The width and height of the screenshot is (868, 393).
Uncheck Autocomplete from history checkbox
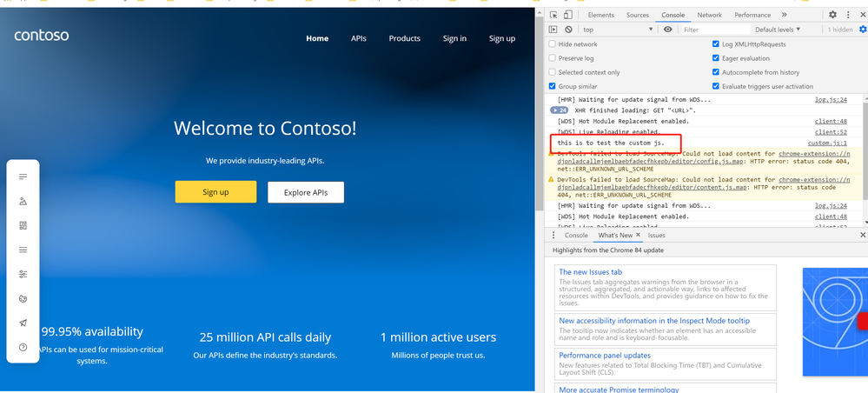click(716, 72)
